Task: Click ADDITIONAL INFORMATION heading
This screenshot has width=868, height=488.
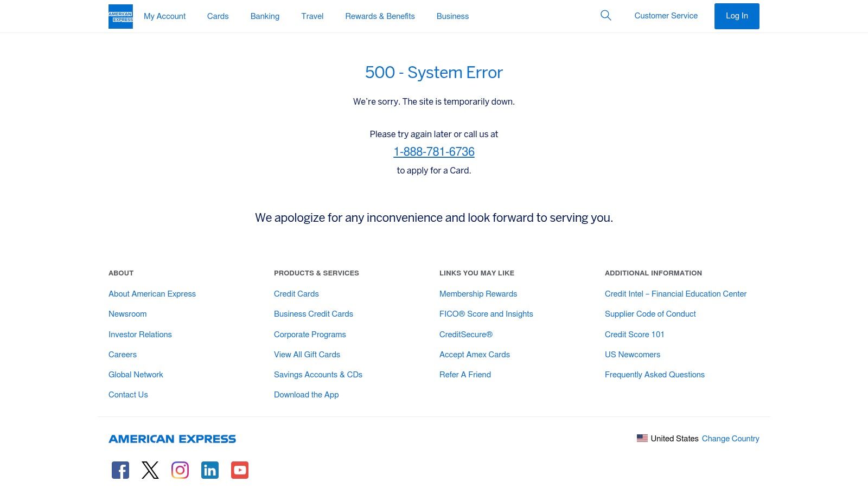Action: pyautogui.click(x=653, y=273)
